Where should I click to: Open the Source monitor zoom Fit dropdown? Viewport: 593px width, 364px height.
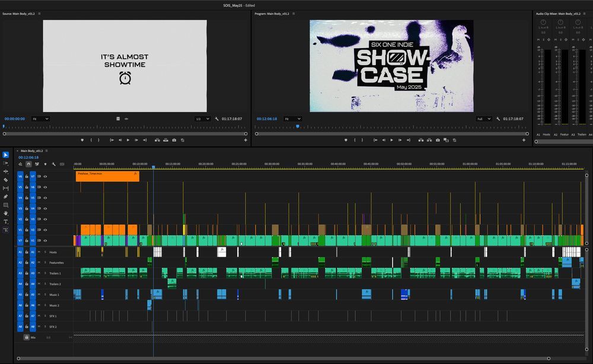pyautogui.click(x=40, y=119)
